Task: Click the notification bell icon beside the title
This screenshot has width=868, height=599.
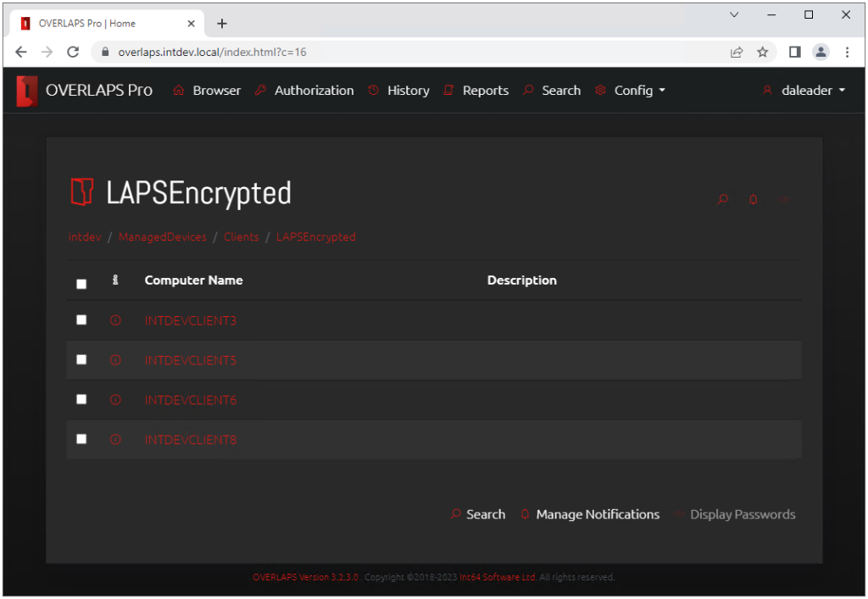Action: 754,199
